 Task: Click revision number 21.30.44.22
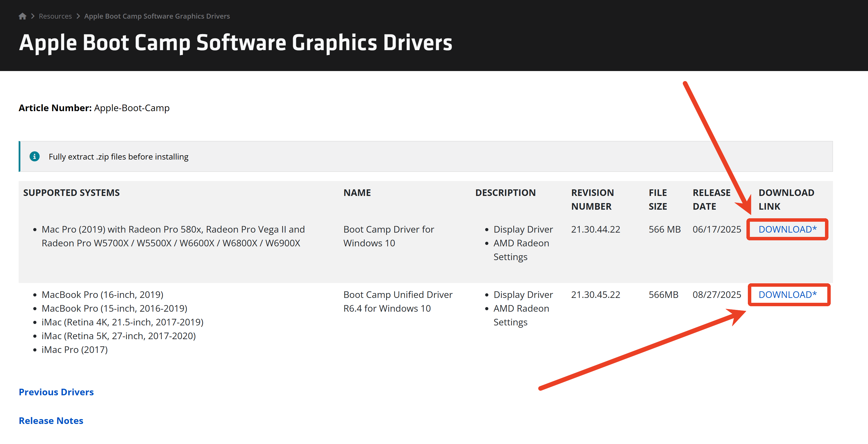point(595,229)
